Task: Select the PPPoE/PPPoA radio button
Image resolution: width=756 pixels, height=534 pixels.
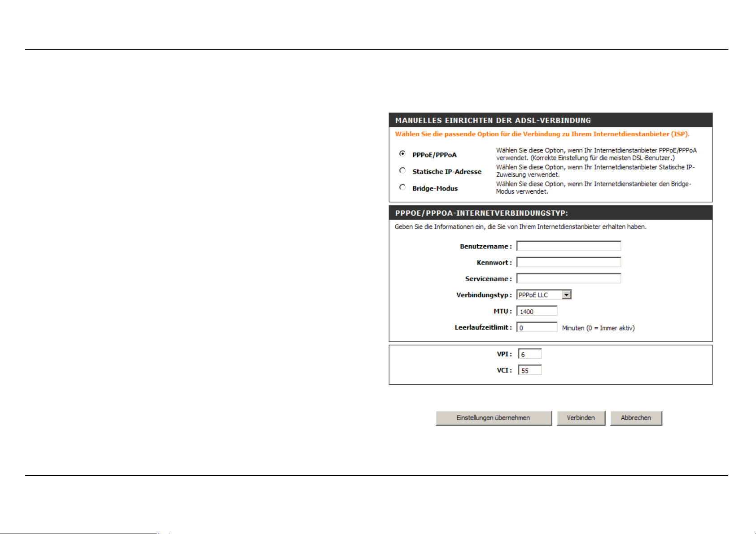Action: [402, 154]
